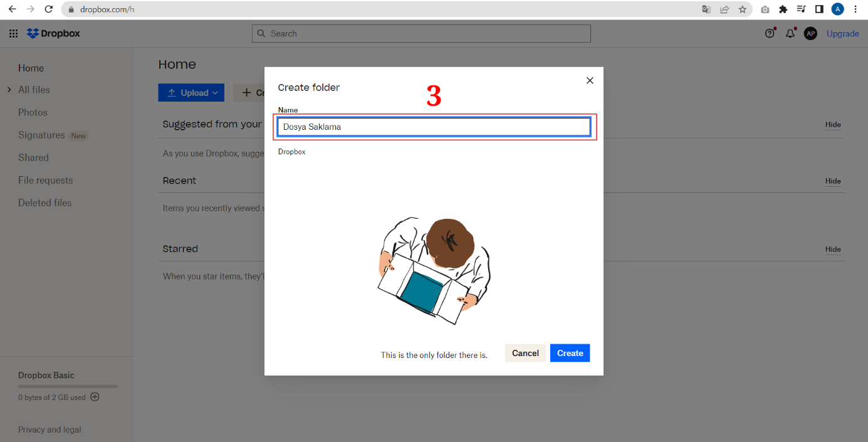Hide the Suggested section
The image size is (868, 442).
point(833,124)
